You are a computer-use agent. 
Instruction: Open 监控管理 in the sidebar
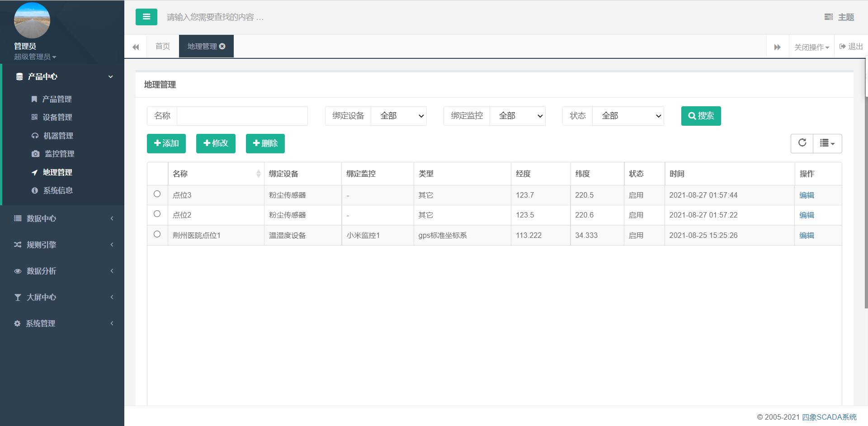pyautogui.click(x=59, y=154)
